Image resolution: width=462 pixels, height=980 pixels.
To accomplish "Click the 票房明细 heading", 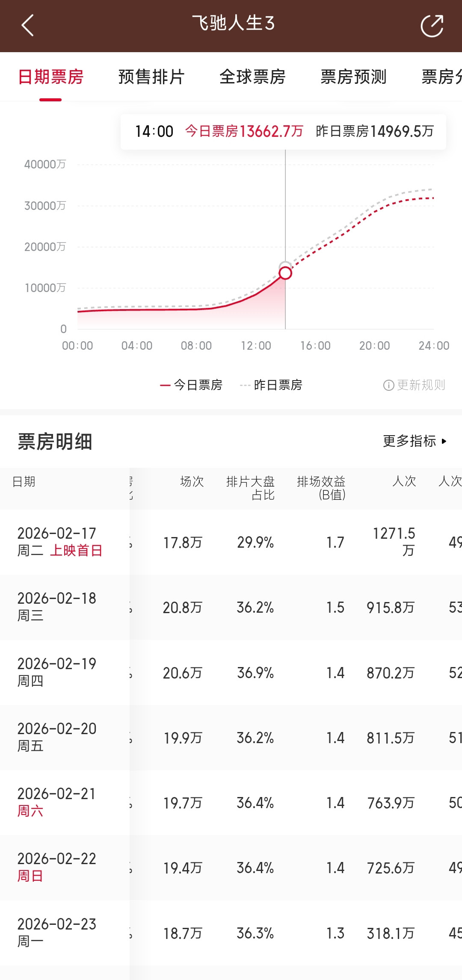I will point(55,441).
